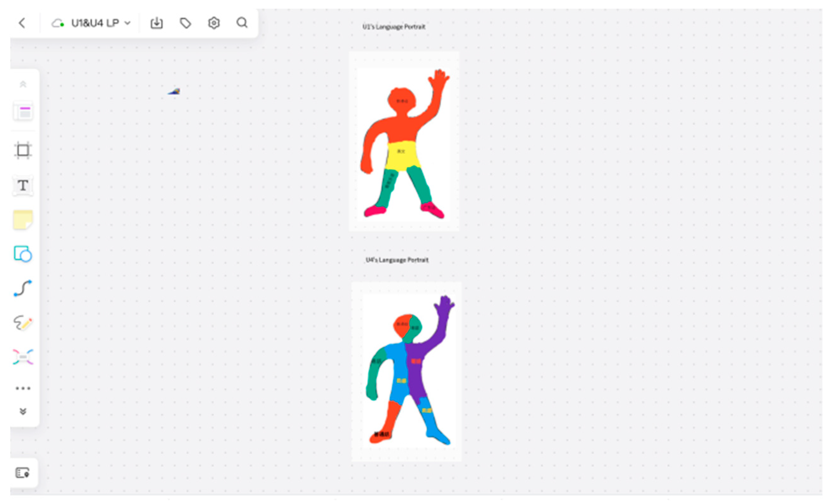This screenshot has height=504, width=833.
Task: Open the minimap panel icon at bottom left
Action: coord(23,473)
